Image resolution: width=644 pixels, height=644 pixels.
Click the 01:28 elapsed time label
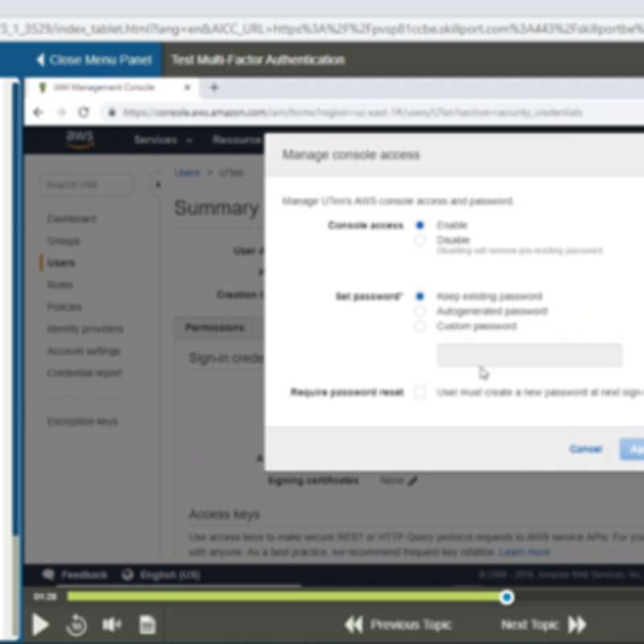pyautogui.click(x=45, y=597)
